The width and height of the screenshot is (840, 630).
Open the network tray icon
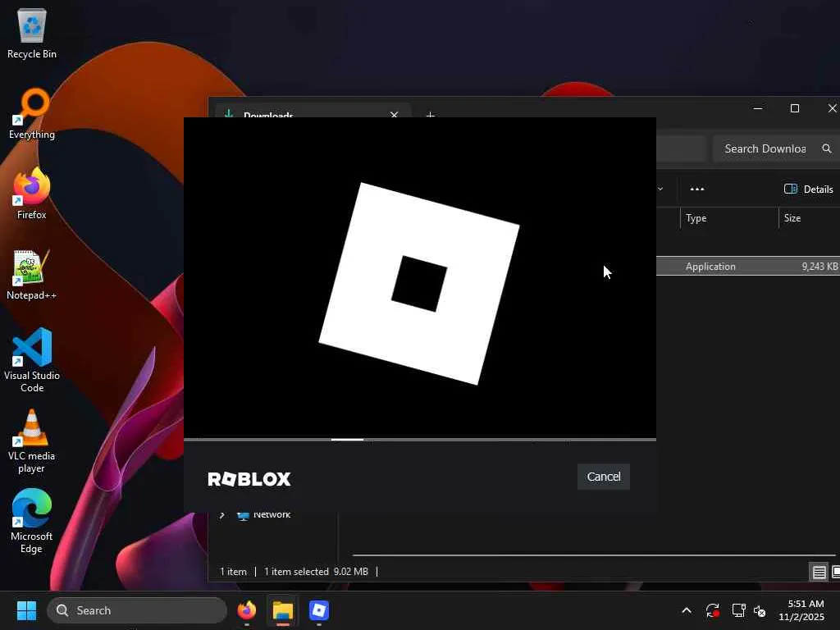pyautogui.click(x=739, y=610)
